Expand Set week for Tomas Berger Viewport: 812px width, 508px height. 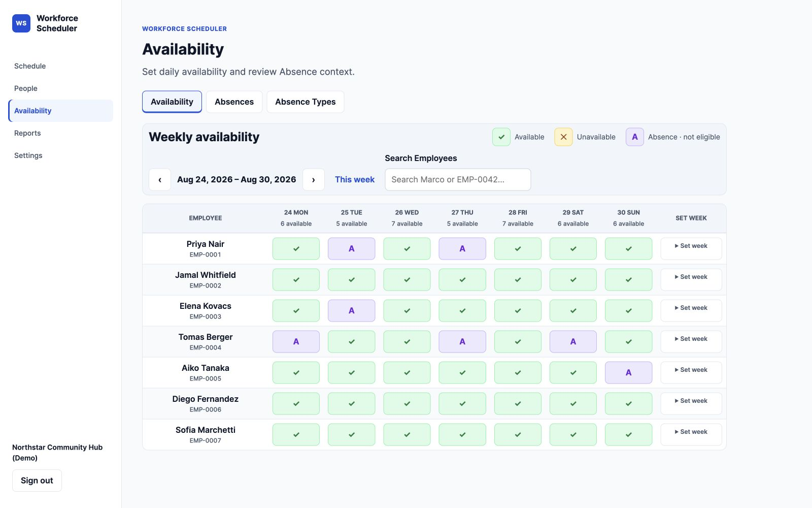coord(691,342)
